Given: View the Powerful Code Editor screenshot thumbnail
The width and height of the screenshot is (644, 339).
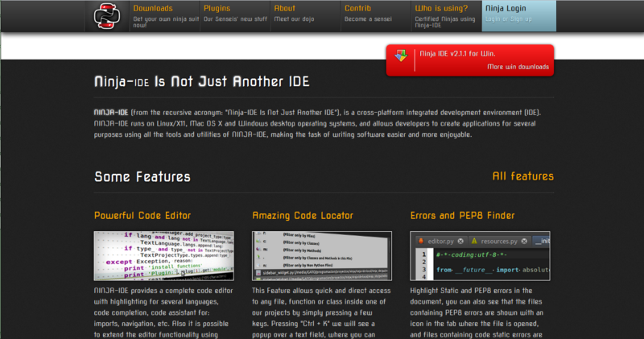Looking at the screenshot, I should click(x=164, y=256).
